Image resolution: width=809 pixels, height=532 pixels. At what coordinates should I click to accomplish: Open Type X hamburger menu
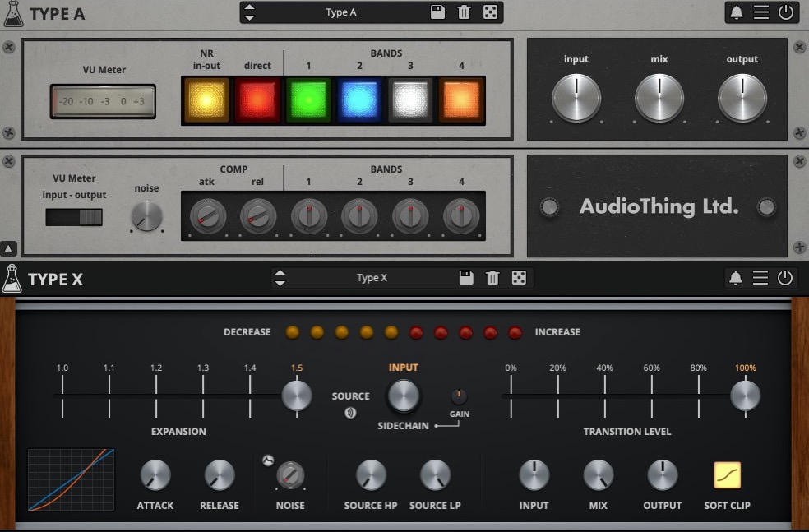(760, 278)
